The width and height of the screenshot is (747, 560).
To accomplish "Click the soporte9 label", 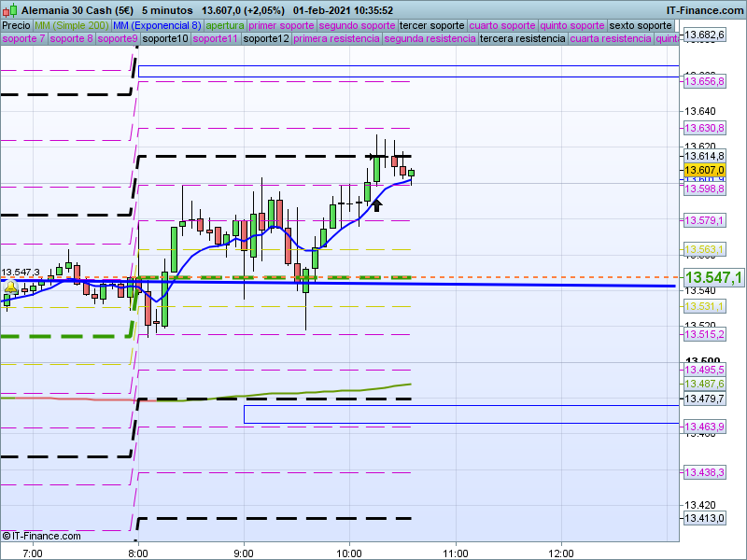I will coord(118,38).
